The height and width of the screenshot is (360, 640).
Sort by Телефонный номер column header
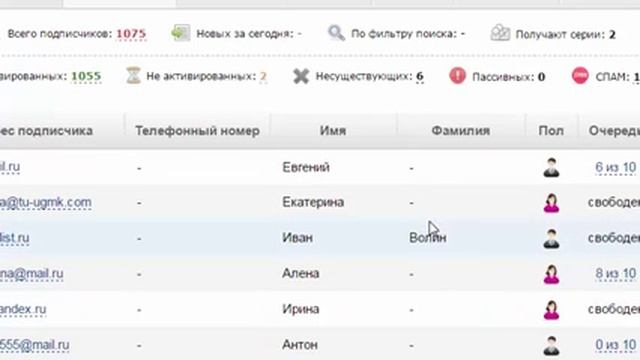click(x=197, y=131)
